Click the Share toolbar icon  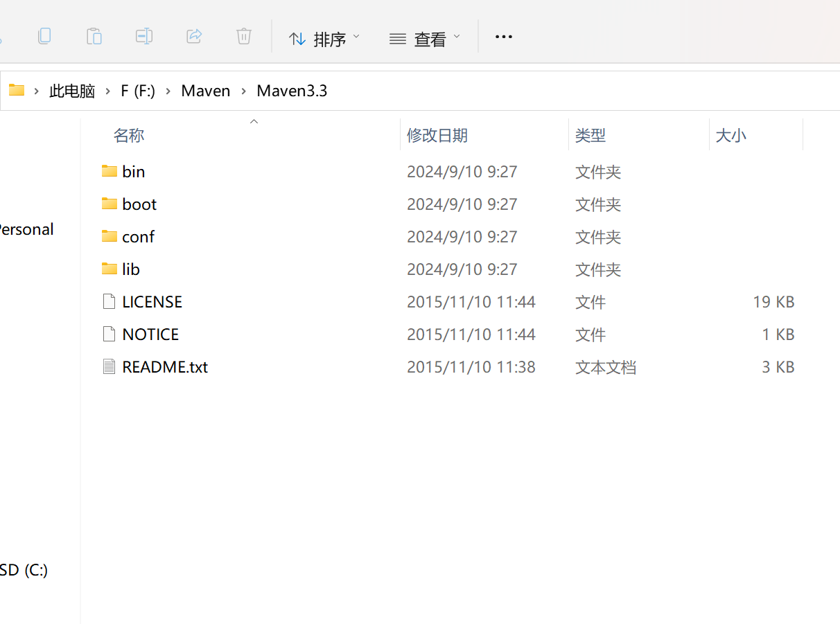194,36
